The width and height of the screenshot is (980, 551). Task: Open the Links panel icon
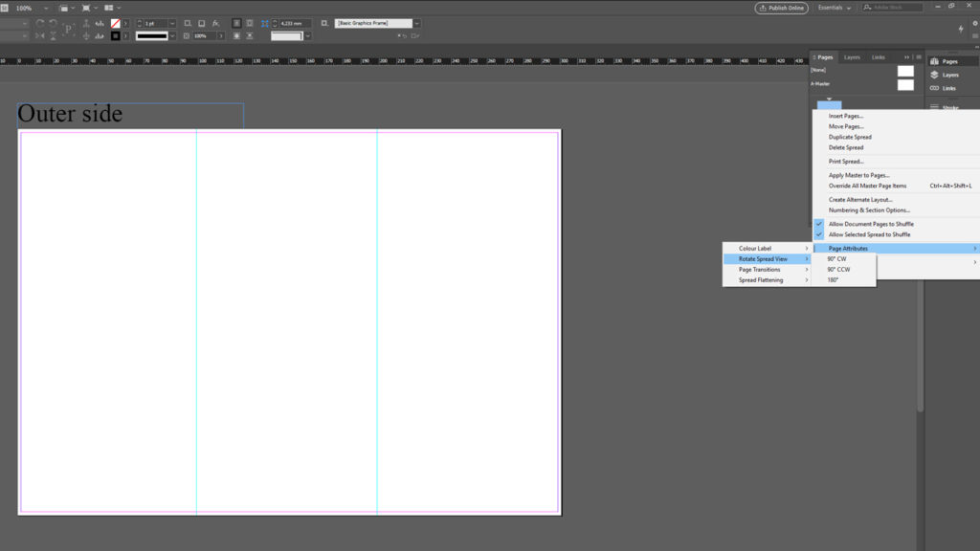936,88
